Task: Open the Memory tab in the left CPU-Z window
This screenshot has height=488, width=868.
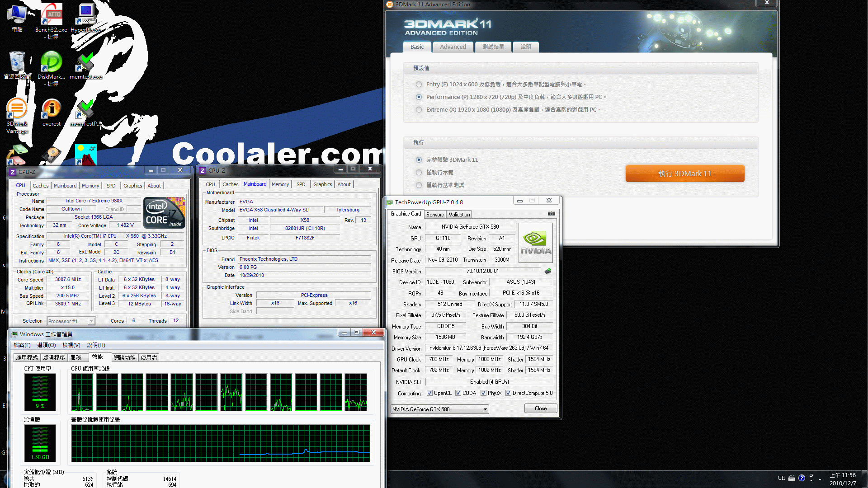Action: (90, 186)
